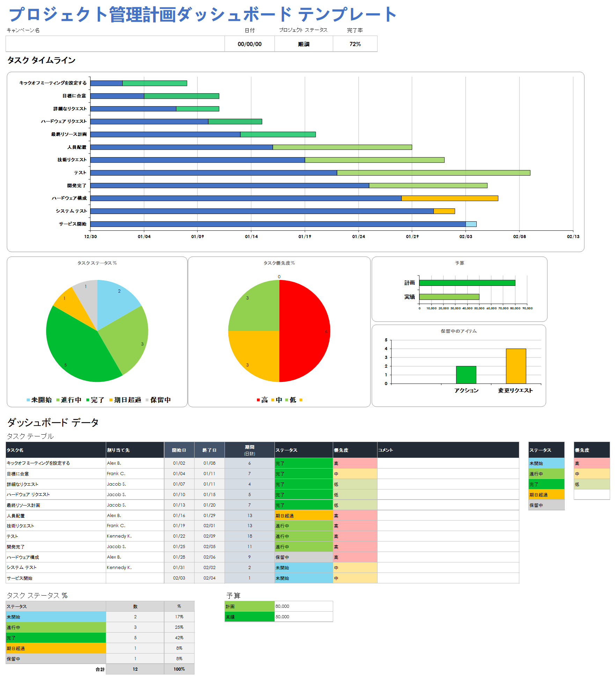This screenshot has width=616, height=686.
Task: Open status cell 保留中 in ハードウェア構成 row
Action: 304,557
